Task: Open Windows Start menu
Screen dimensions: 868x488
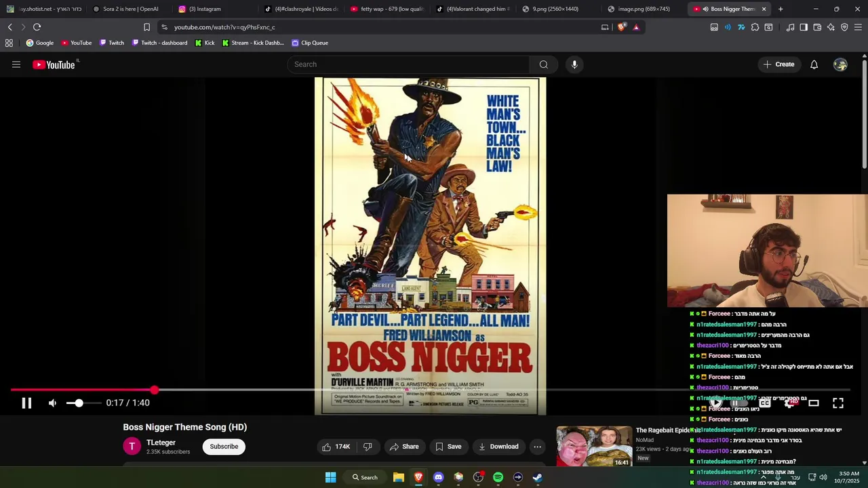Action: [x=330, y=477]
